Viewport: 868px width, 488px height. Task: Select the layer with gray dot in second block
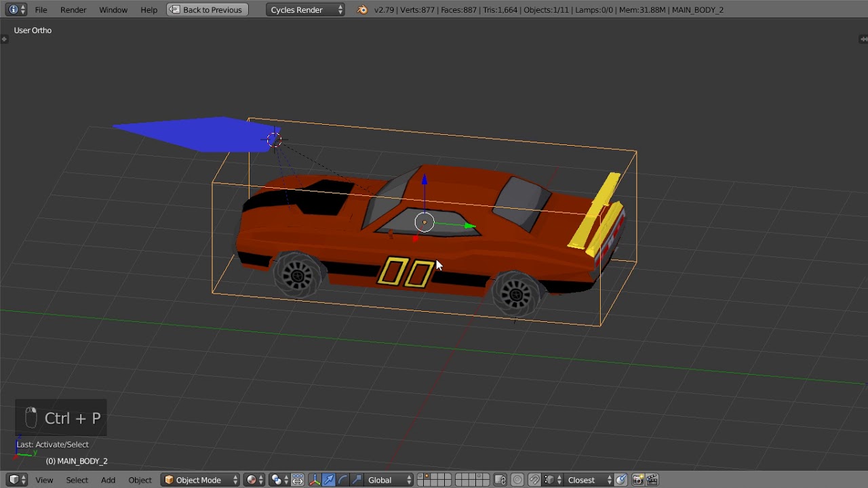click(x=479, y=476)
